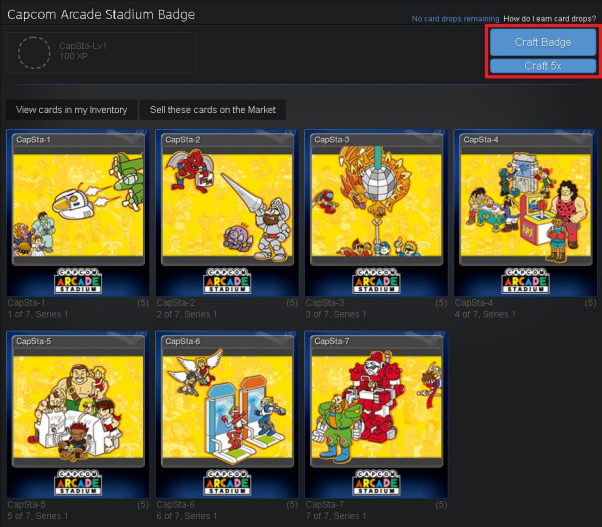Click the empty CapSta-Lv1 badge placeholder circle
602x527 pixels.
pyautogui.click(x=34, y=53)
